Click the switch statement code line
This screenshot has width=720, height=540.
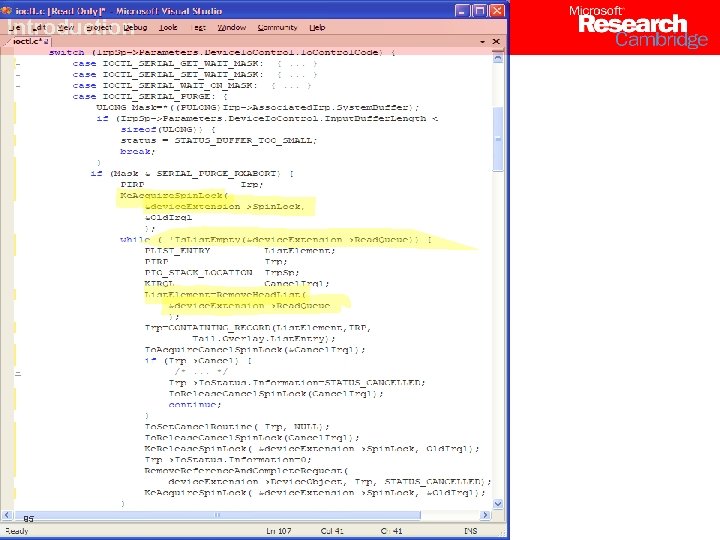(222, 52)
